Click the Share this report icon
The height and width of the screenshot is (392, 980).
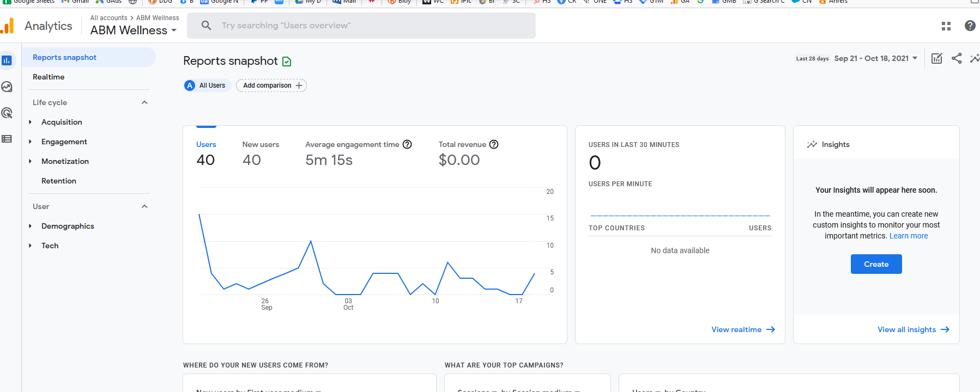tap(957, 58)
